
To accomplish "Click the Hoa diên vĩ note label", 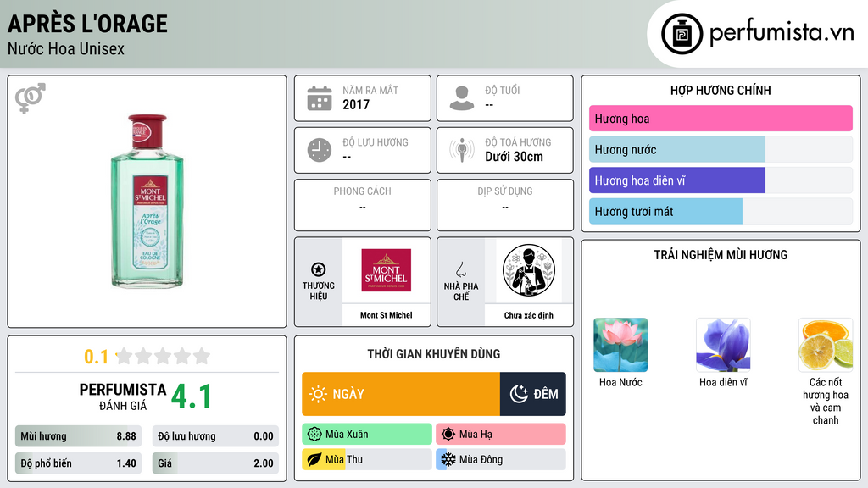I will tap(723, 382).
